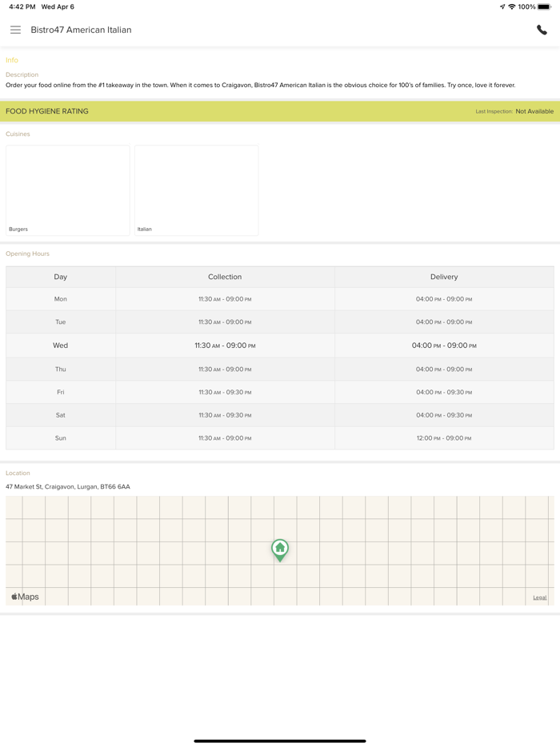Tap the Apple Maps logo
560x747 pixels.
(26, 597)
